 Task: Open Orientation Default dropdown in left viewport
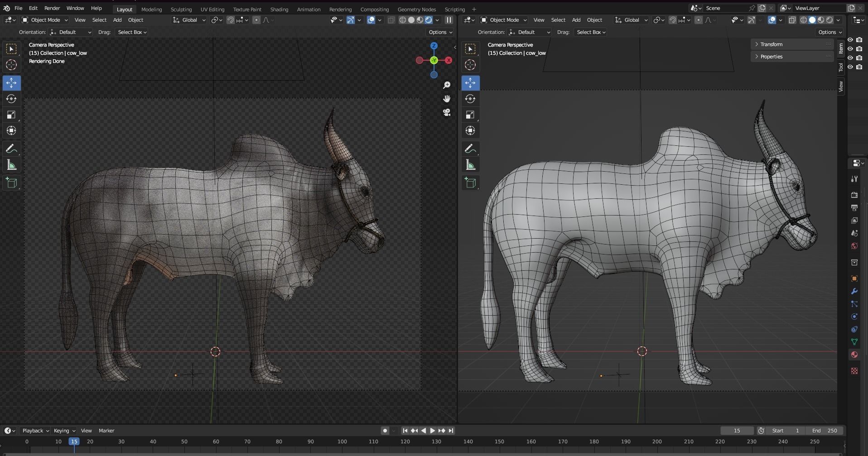pos(71,32)
